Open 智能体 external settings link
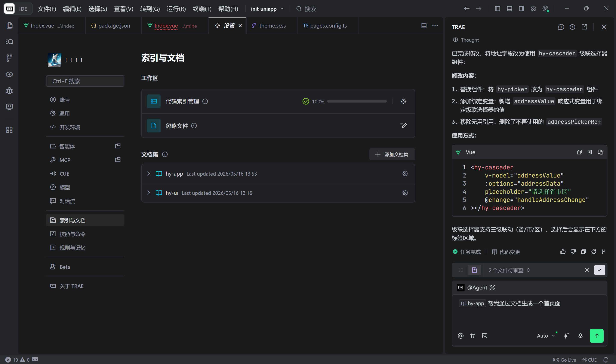The height and width of the screenshot is (364, 616). (118, 146)
